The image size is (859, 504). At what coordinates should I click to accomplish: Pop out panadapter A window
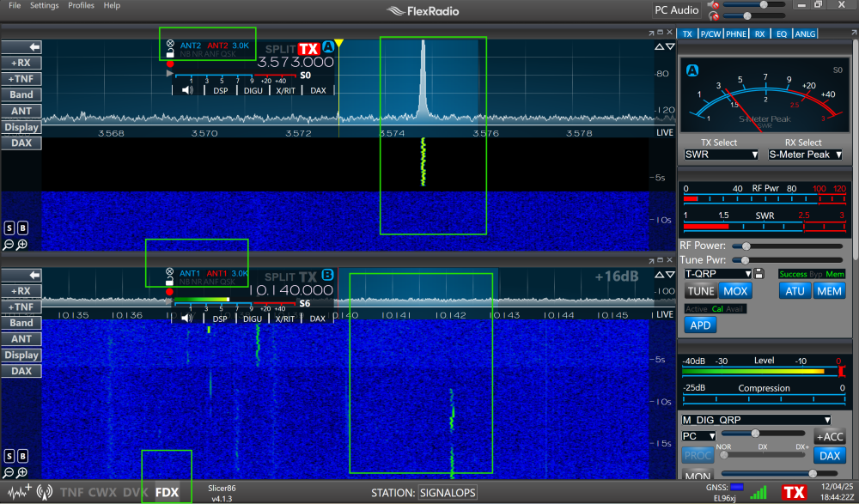tap(651, 33)
